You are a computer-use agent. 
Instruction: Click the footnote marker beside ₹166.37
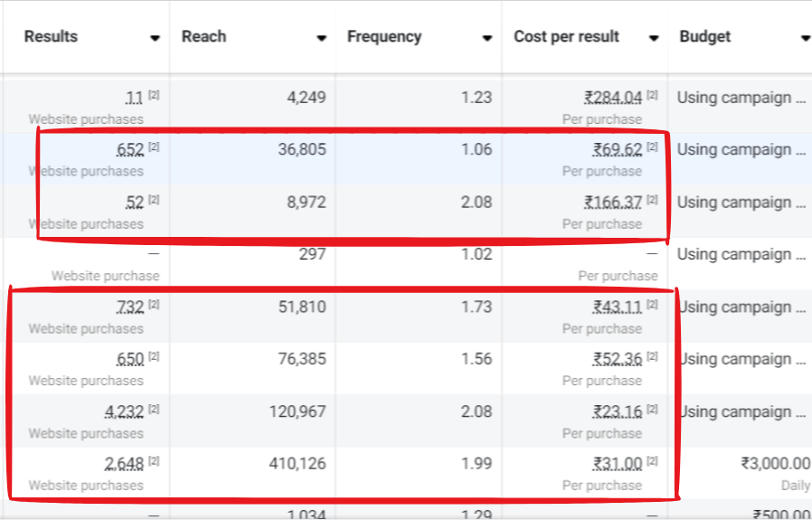(x=652, y=200)
